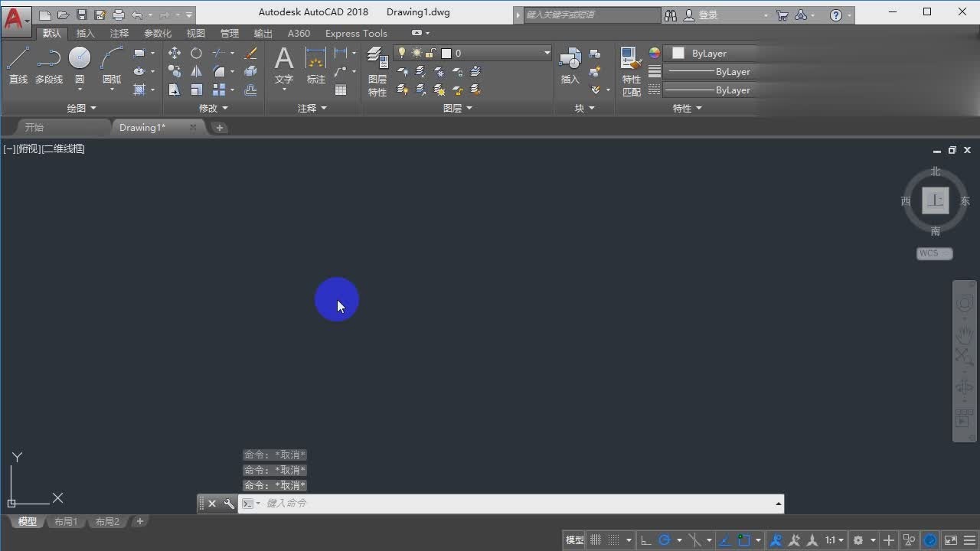Click the Move tool in 修改 panel
The height and width of the screenshot is (551, 980).
coord(175,54)
